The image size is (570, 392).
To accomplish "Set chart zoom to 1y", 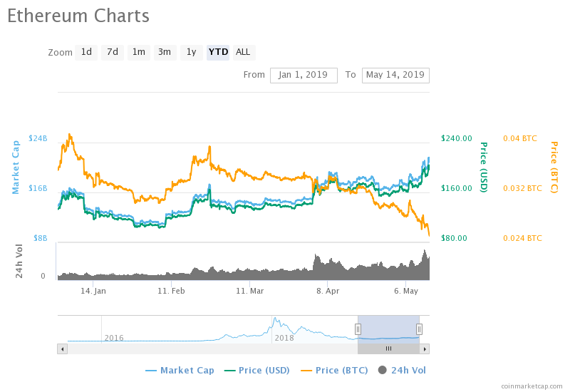I will tap(191, 52).
